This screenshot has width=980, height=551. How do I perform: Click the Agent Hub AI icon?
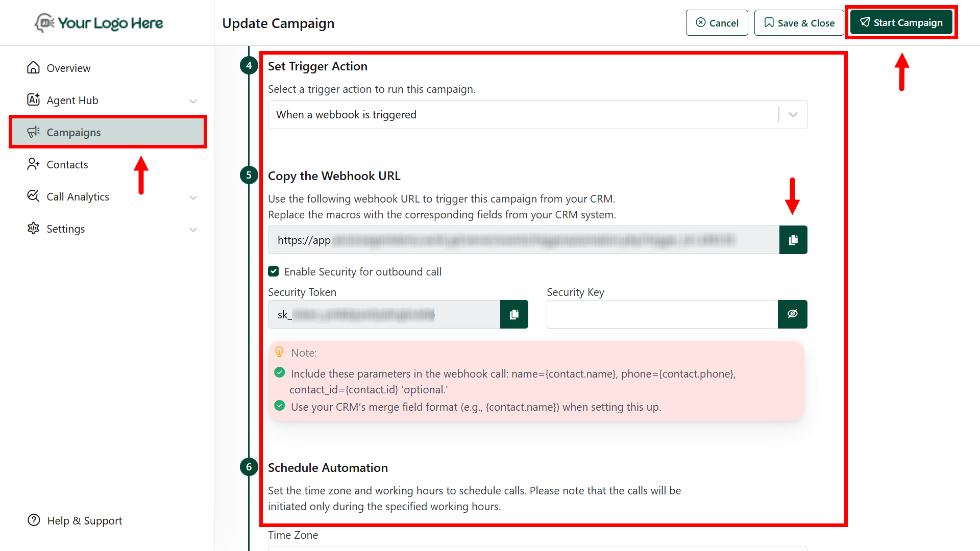[x=34, y=100]
